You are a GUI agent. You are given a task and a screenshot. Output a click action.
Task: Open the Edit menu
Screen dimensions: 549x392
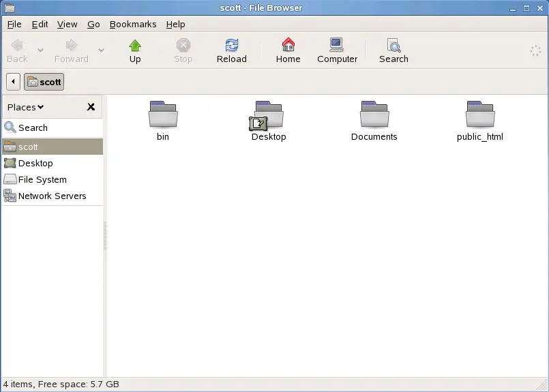pos(40,24)
